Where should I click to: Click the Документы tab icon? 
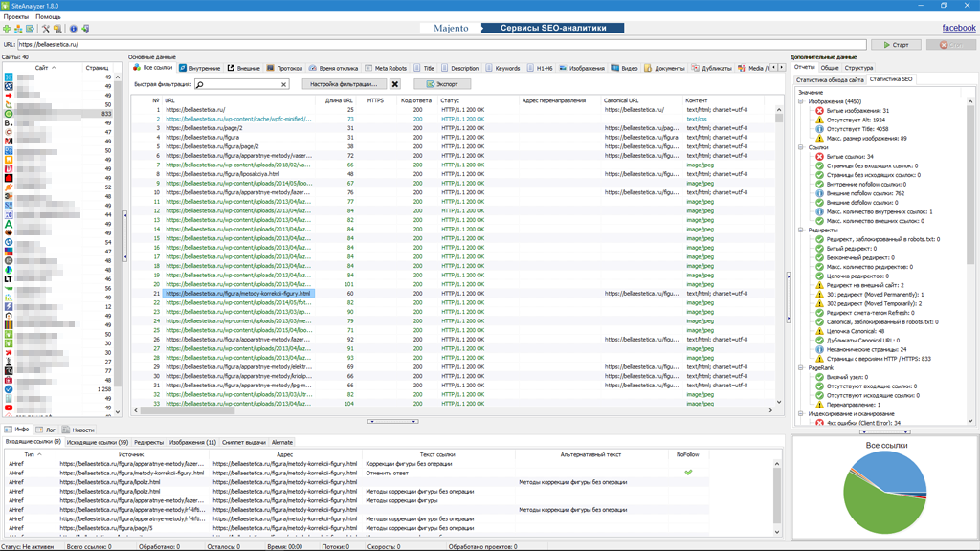click(648, 68)
